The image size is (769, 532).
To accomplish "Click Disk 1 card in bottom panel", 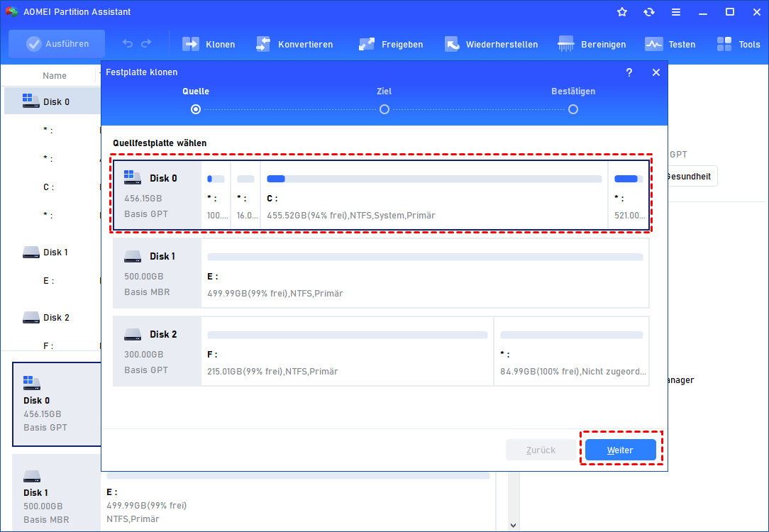I will 57,492.
